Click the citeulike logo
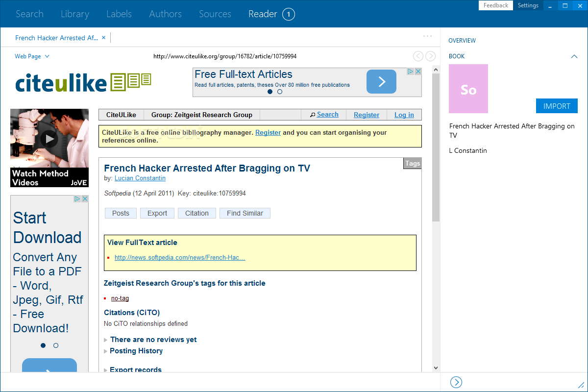This screenshot has height=392, width=588. pos(83,82)
